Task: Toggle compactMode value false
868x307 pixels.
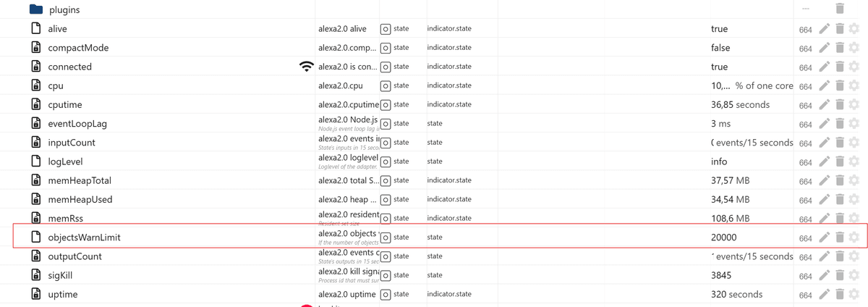Action: click(x=720, y=48)
